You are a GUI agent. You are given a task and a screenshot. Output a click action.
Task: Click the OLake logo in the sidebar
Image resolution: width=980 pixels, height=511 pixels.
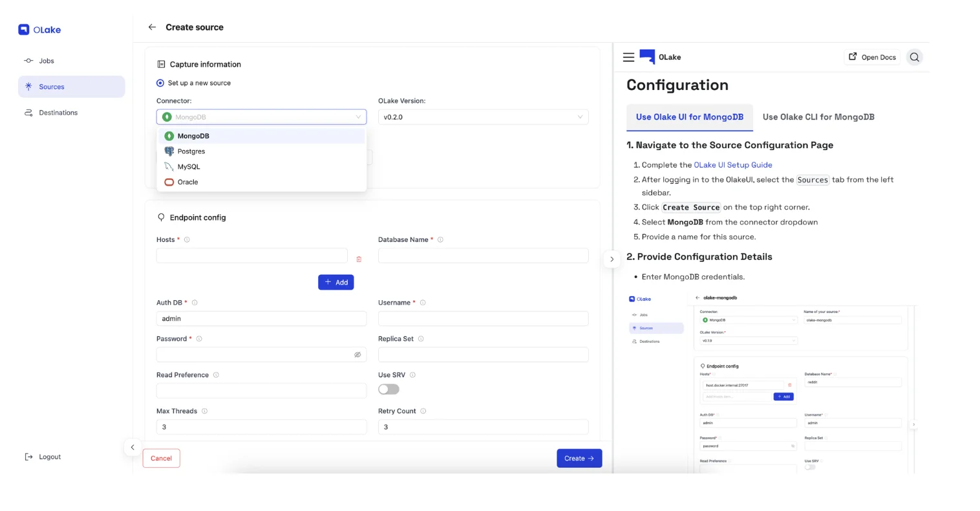[x=39, y=30]
